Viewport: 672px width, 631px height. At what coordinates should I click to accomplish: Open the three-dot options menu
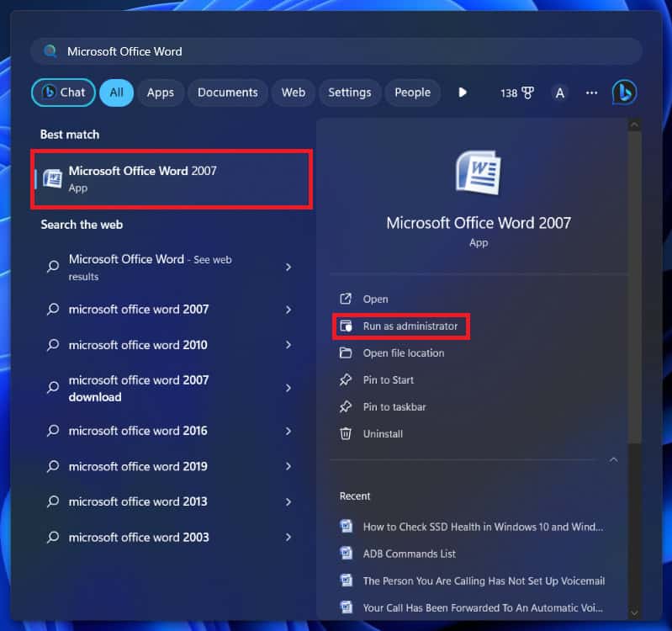click(592, 93)
